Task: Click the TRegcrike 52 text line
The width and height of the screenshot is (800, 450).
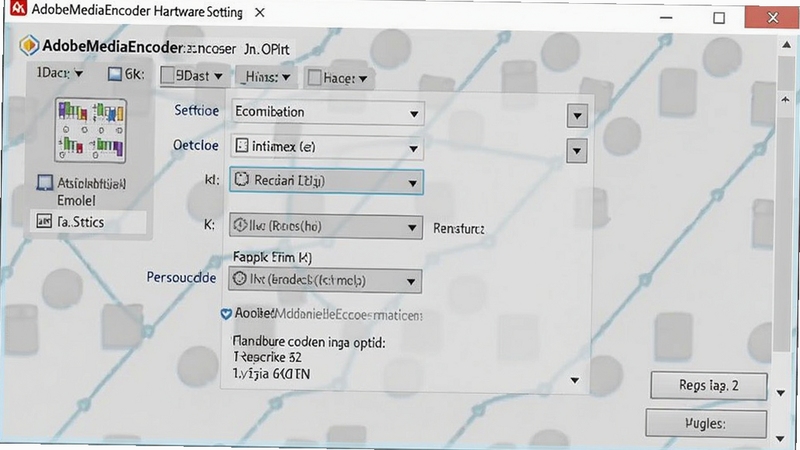Action: pos(267,357)
